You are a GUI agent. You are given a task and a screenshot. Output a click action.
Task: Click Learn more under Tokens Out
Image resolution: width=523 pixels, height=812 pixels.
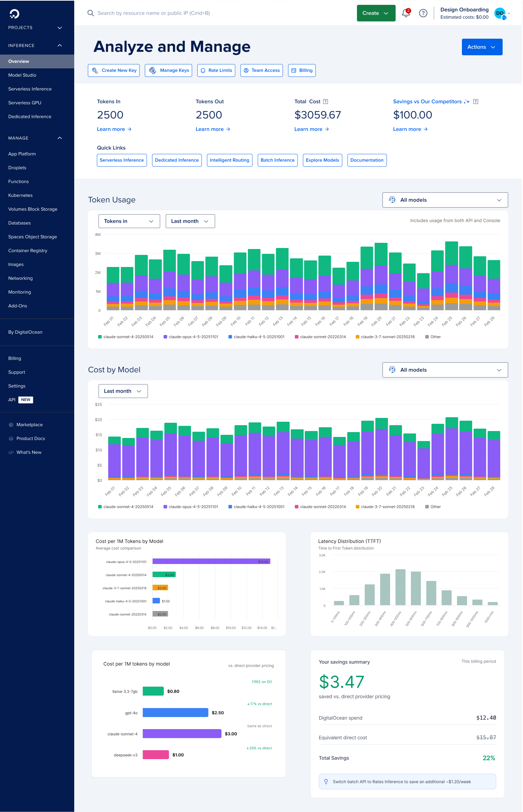[213, 129]
